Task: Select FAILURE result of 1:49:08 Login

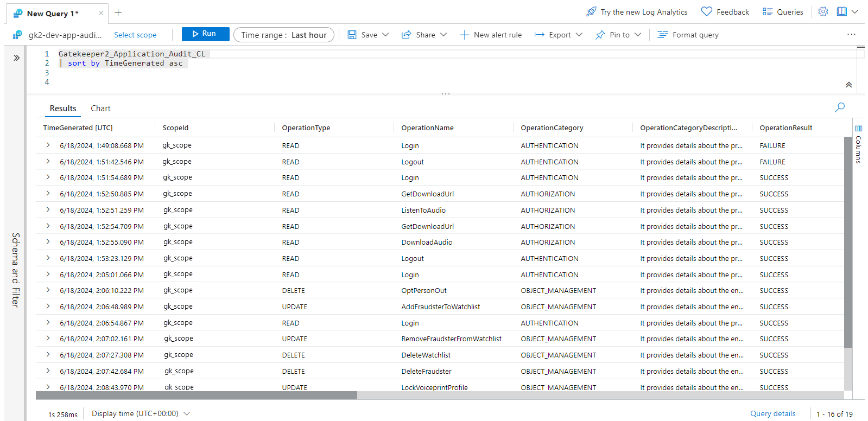Action: pyautogui.click(x=772, y=146)
